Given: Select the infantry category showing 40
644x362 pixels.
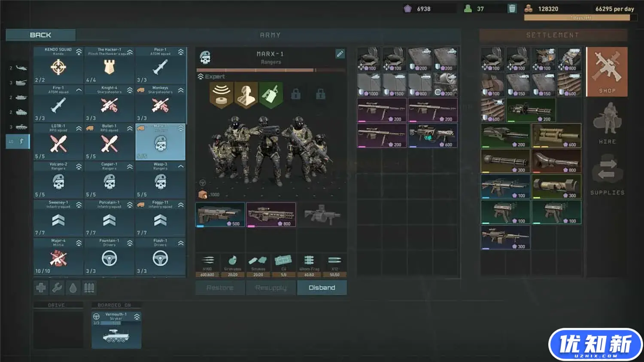Looking at the screenshot, I should pyautogui.click(x=18, y=141).
